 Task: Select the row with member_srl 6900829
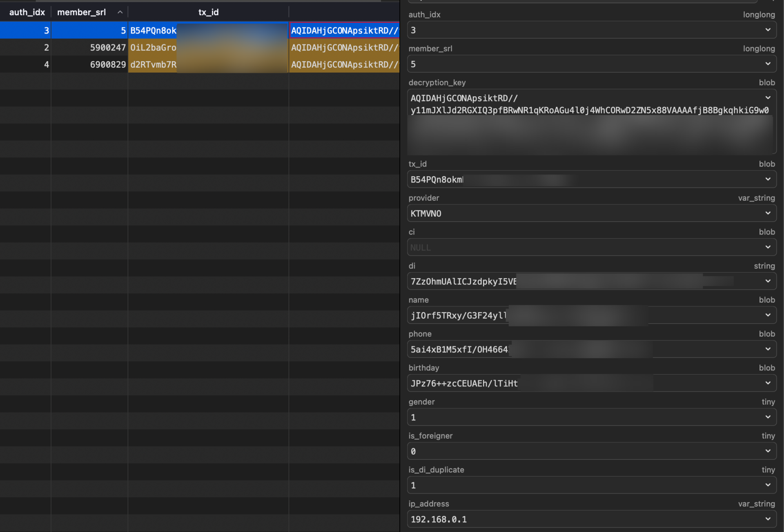(107, 64)
